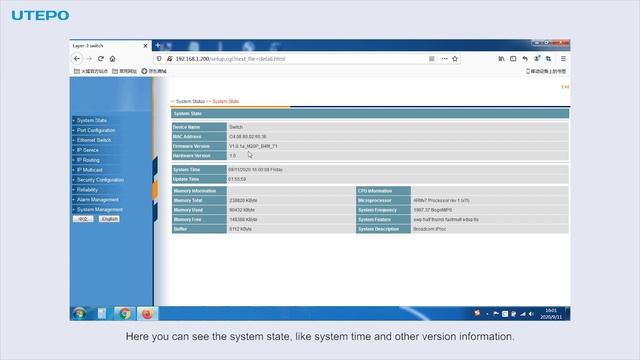Click the Microprocessor value cell
Image resolution: width=640 pixels, height=360 pixels.
pos(490,200)
